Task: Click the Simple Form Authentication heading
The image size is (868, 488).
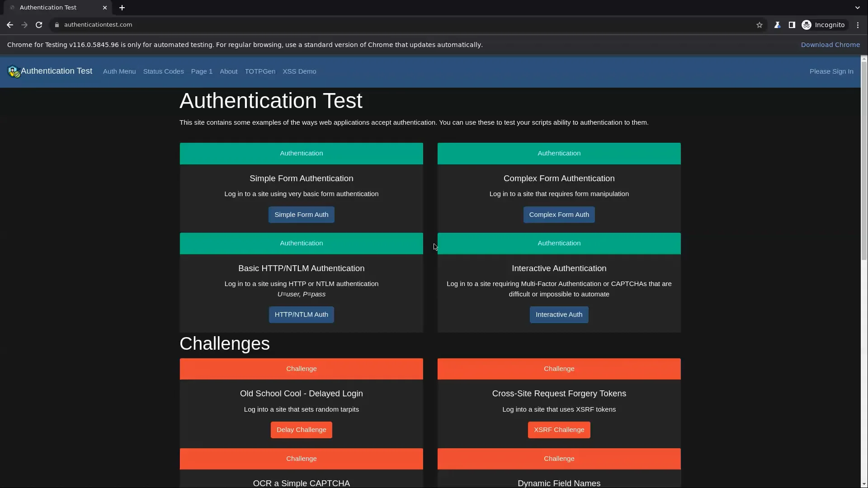Action: coord(302,178)
